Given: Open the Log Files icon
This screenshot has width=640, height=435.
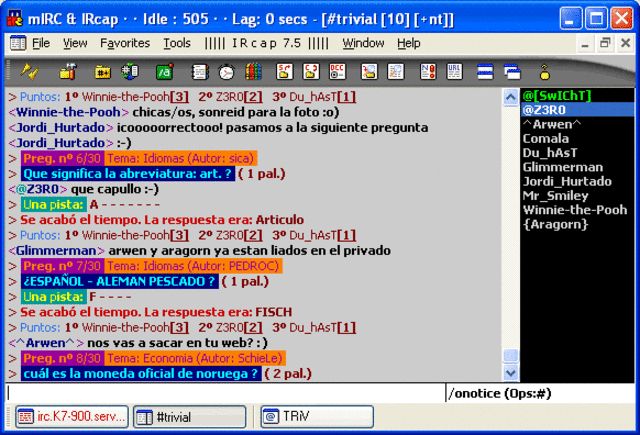Looking at the screenshot, I should coord(396,72).
